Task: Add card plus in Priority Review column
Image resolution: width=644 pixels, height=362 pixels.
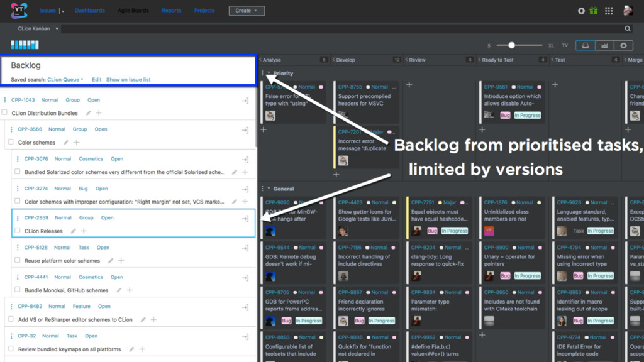Action: click(x=409, y=85)
